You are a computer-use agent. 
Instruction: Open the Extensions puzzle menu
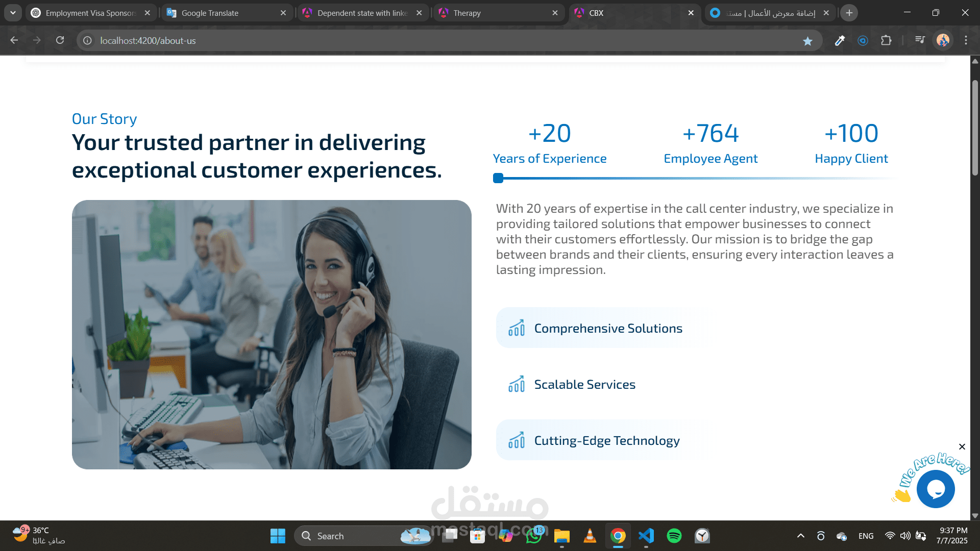tap(886, 40)
